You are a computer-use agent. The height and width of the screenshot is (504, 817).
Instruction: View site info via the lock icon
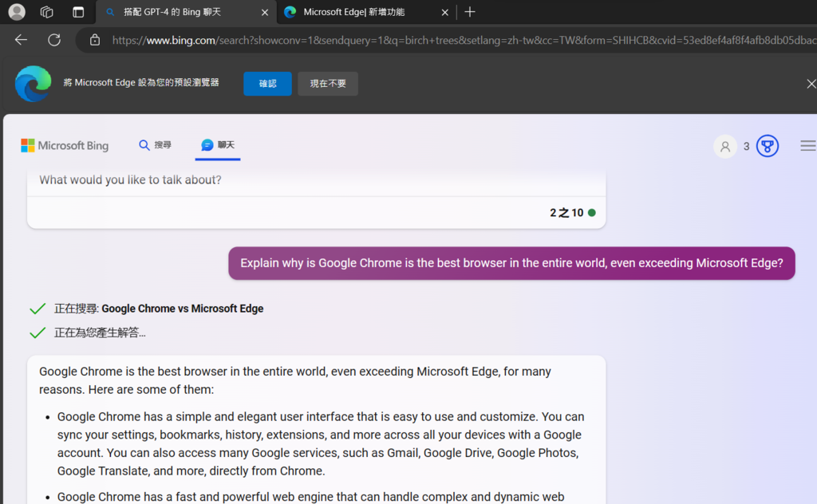tap(95, 40)
